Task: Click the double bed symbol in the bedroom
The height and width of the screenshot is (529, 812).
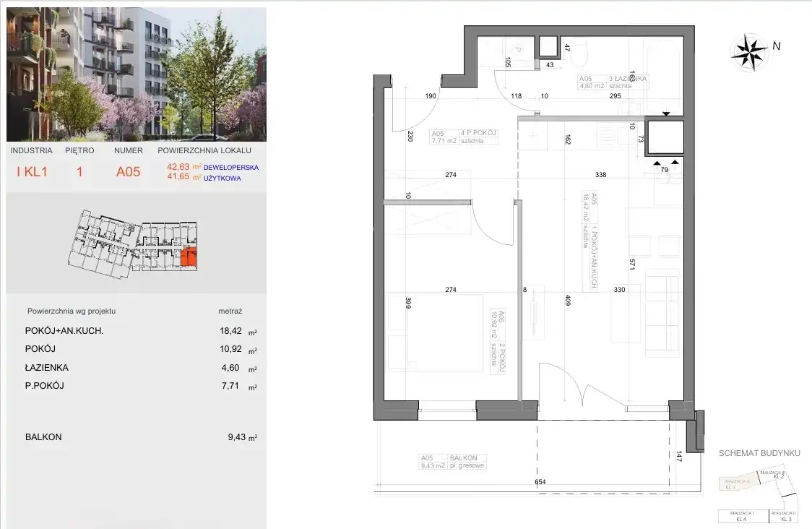Action: 435,331
